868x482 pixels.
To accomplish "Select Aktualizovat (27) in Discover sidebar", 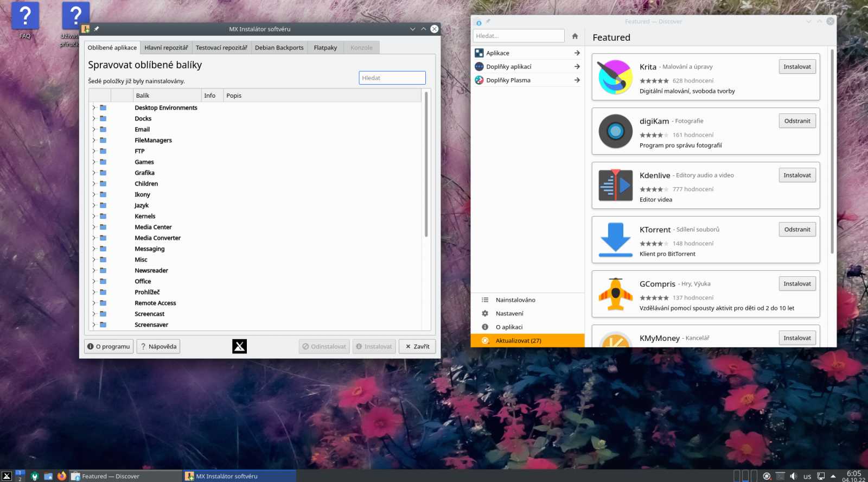I will (x=527, y=340).
